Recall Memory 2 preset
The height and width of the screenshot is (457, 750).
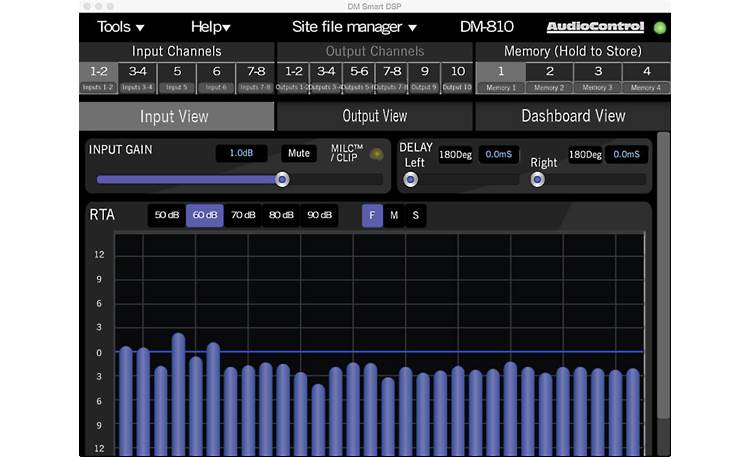pyautogui.click(x=550, y=78)
